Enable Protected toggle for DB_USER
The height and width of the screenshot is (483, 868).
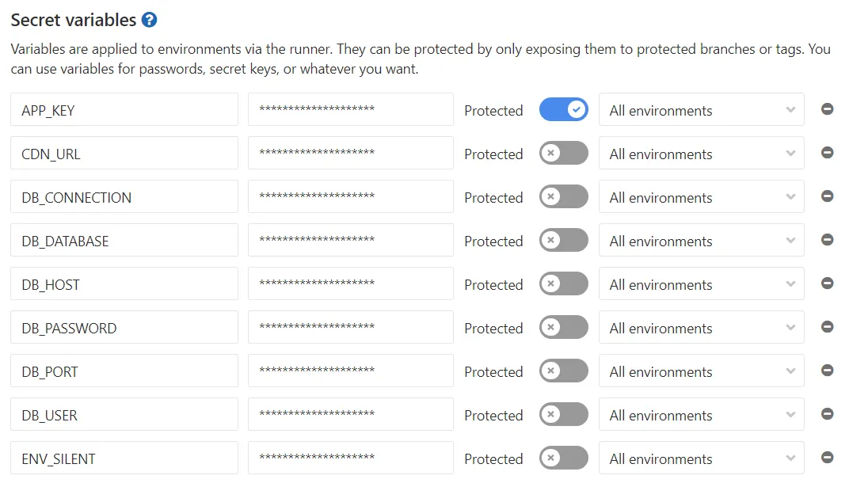pos(563,415)
